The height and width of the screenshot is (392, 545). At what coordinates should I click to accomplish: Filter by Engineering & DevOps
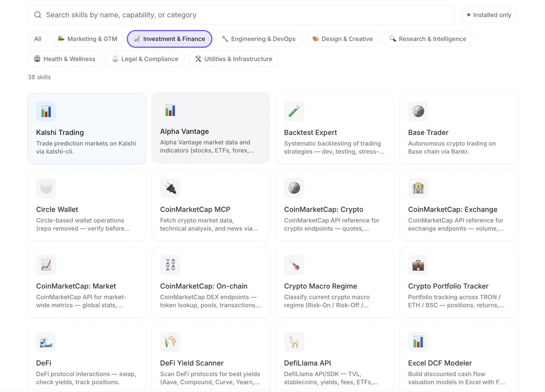coord(259,39)
